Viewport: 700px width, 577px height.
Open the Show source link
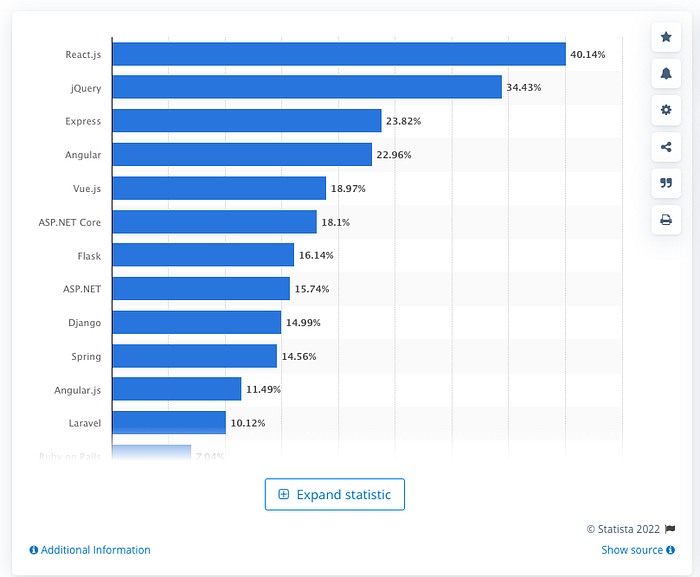point(632,550)
